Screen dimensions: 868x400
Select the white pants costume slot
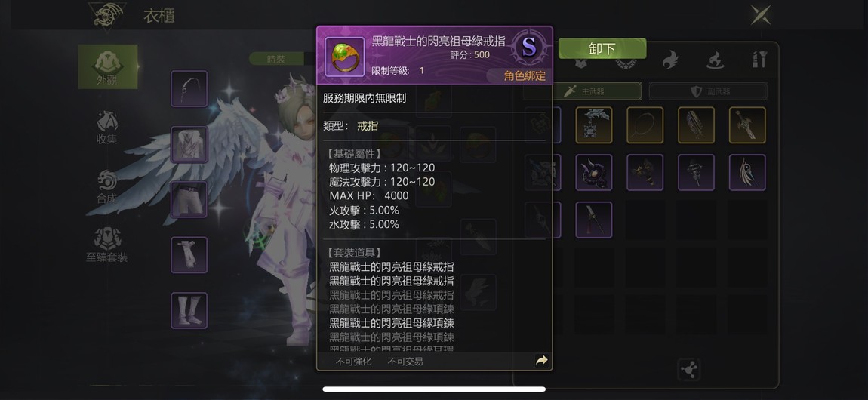[x=189, y=200]
